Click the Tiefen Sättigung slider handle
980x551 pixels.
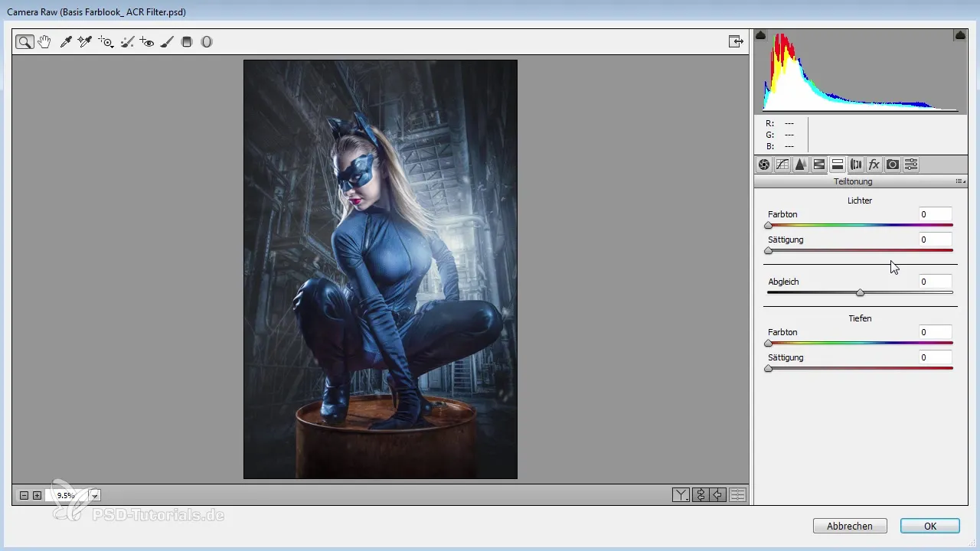tap(768, 369)
